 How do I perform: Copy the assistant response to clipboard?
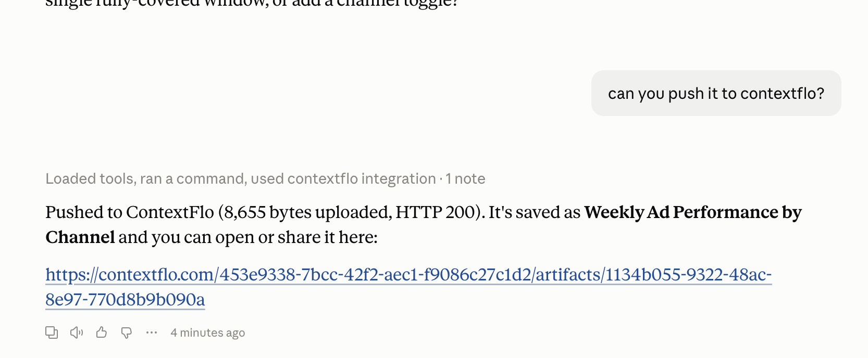point(52,333)
